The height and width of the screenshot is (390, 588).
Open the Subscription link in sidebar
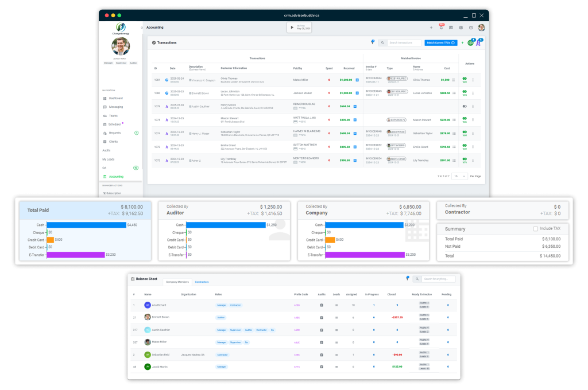(114, 193)
